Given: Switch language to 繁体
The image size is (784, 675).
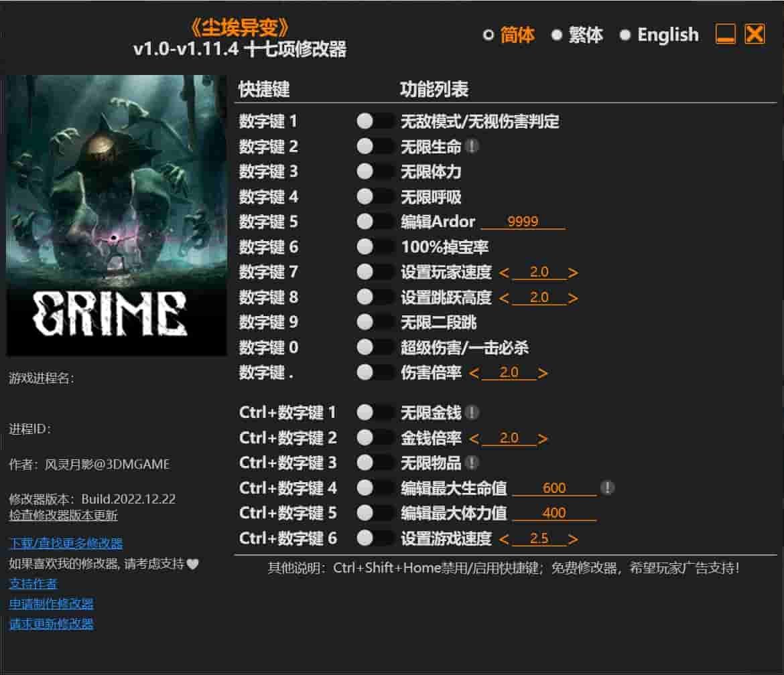Looking at the screenshot, I should (577, 35).
